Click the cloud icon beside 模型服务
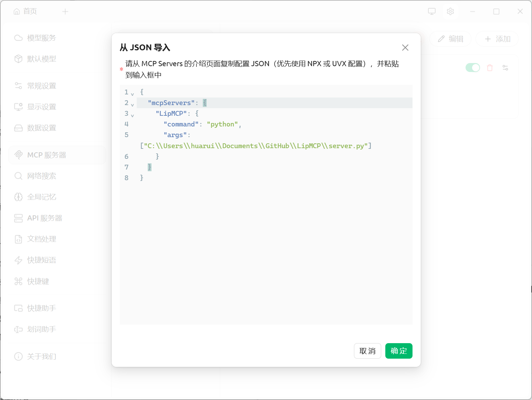 click(x=18, y=38)
